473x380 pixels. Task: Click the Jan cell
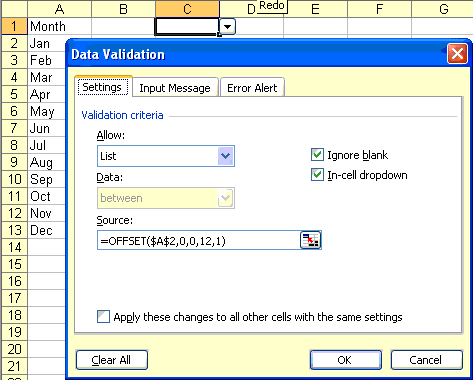tap(47, 44)
